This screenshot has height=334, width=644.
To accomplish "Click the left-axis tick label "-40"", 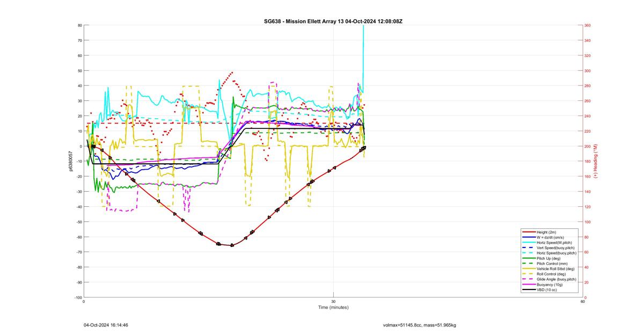I will pos(79,207).
